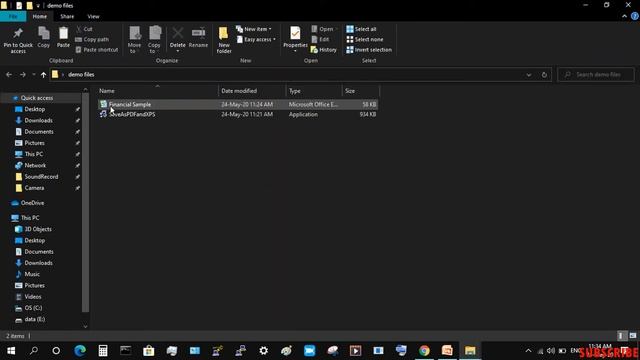
Task: Open the File tab
Action: coord(13,16)
